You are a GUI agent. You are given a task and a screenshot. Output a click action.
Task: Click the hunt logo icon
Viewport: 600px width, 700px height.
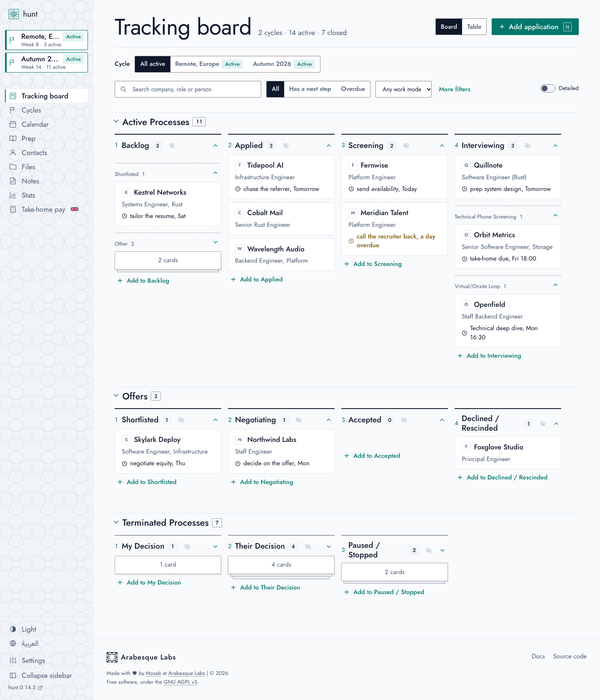coord(14,14)
